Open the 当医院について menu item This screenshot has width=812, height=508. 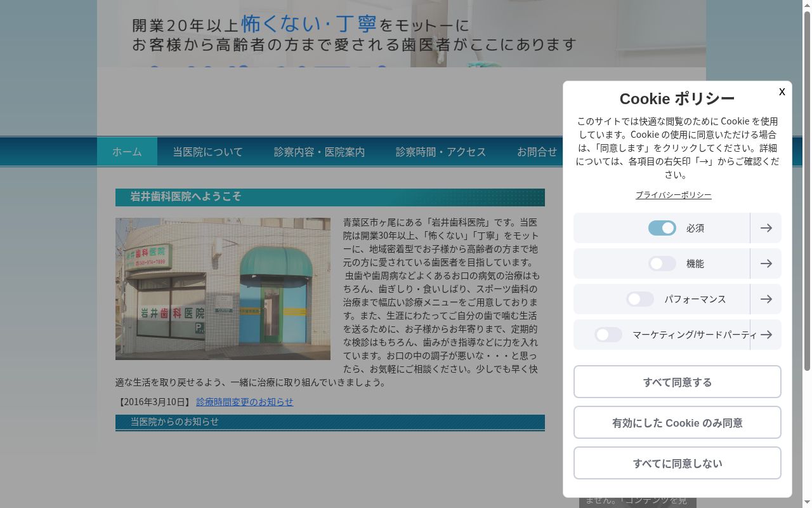[x=207, y=152]
